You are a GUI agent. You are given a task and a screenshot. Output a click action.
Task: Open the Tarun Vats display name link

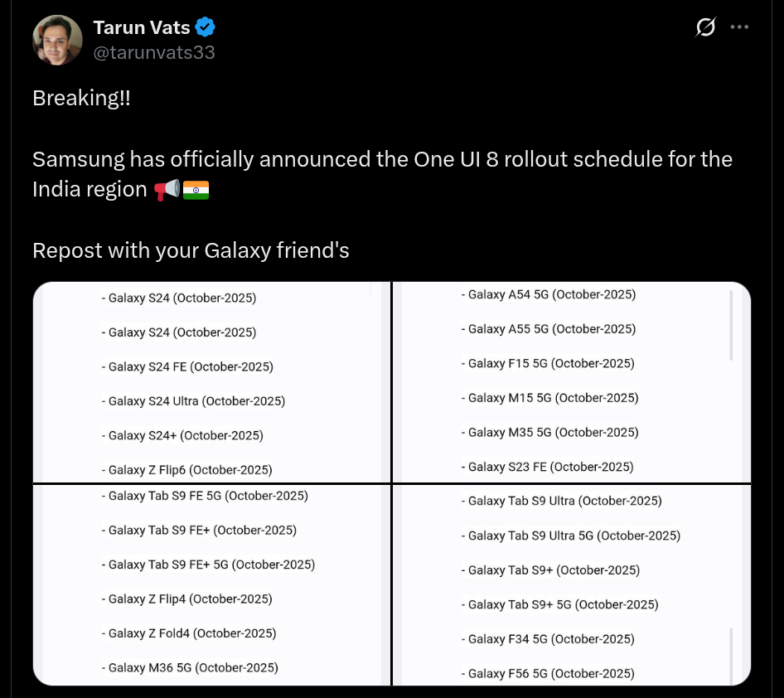[x=142, y=27]
